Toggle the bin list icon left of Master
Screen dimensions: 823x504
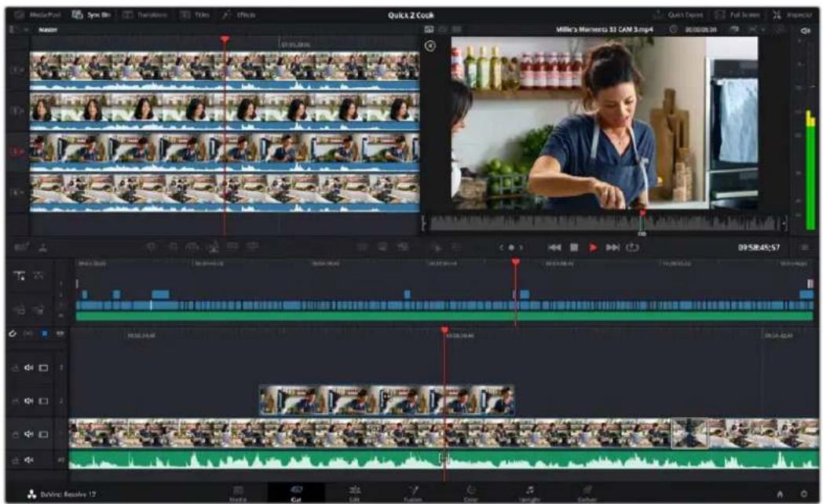point(13,30)
